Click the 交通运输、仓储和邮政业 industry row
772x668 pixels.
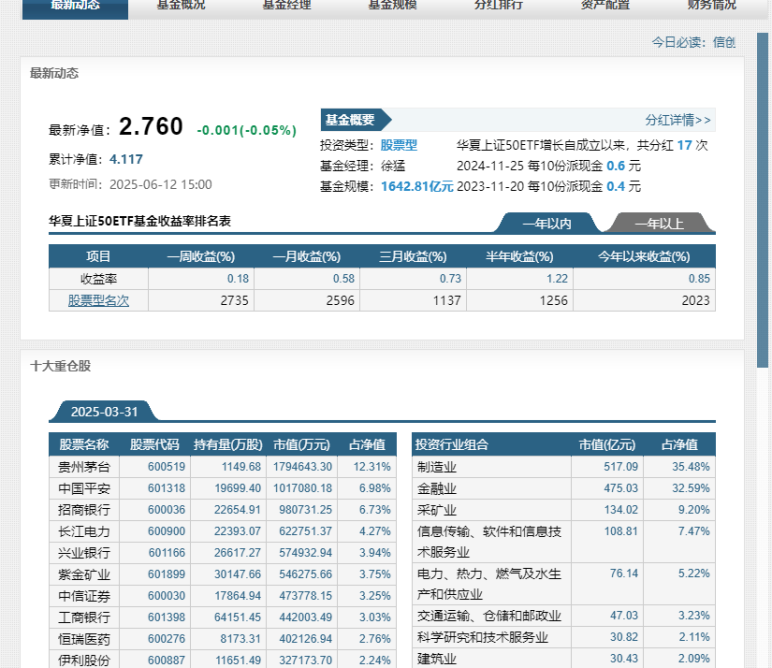564,615
